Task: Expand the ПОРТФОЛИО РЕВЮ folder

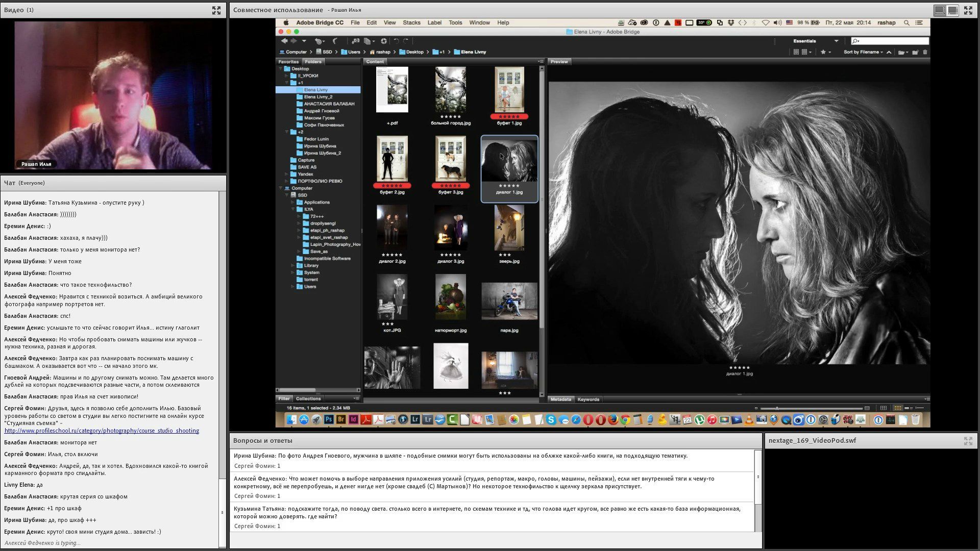Action: [x=287, y=181]
